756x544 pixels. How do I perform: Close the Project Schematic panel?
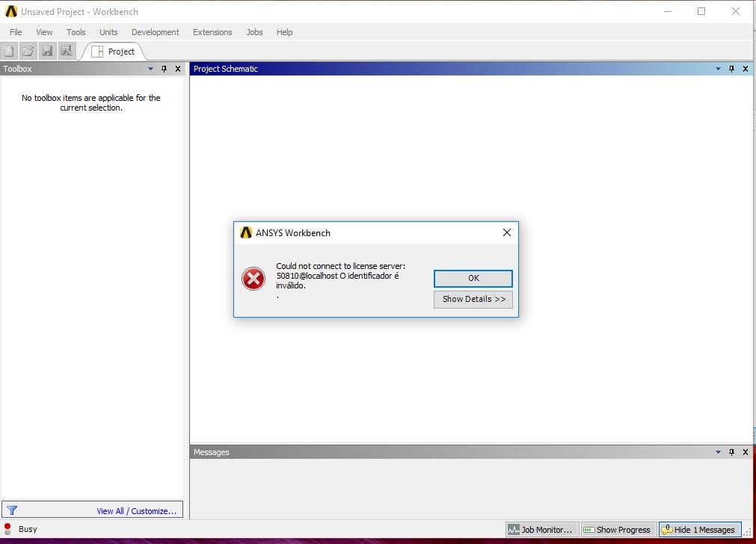[746, 69]
